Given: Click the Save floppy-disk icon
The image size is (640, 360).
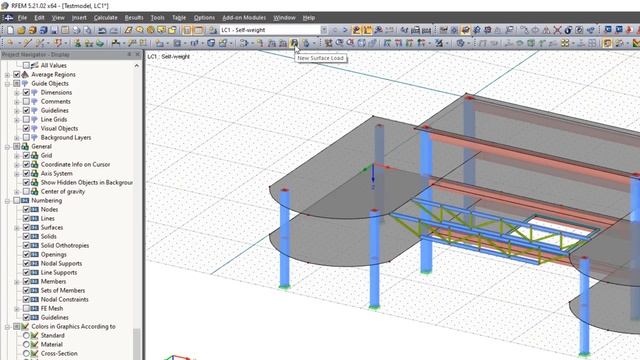Looking at the screenshot, I should pos(54,30).
